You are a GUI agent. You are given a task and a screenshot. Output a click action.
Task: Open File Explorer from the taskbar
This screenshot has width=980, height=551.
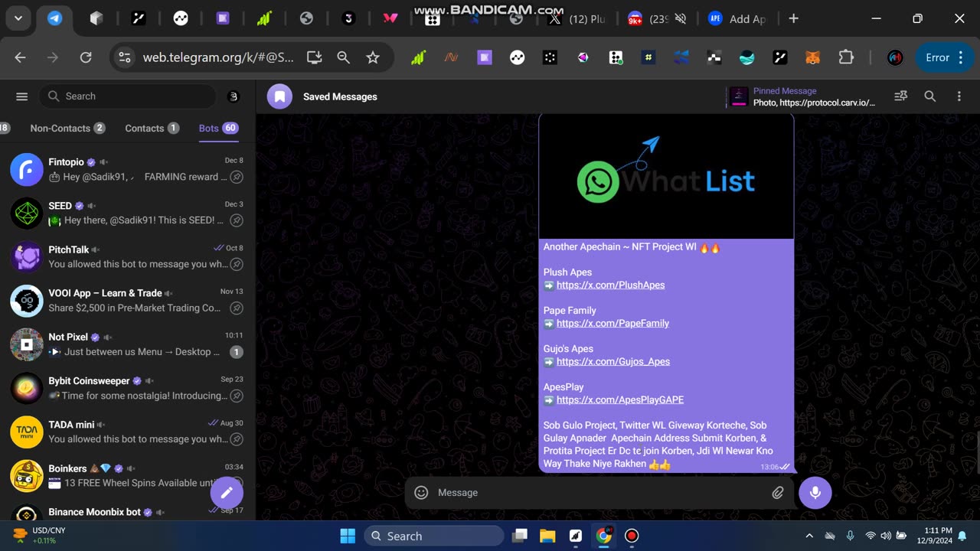547,536
